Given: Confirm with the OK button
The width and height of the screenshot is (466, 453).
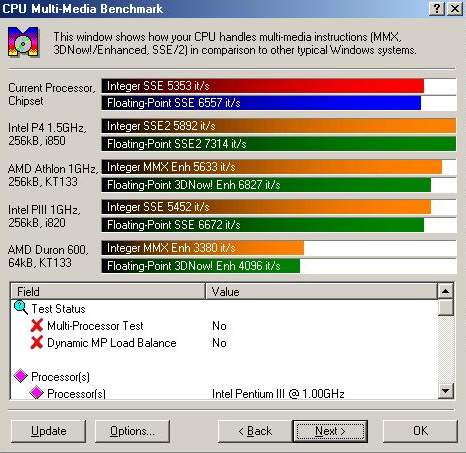Looking at the screenshot, I should pos(420,431).
